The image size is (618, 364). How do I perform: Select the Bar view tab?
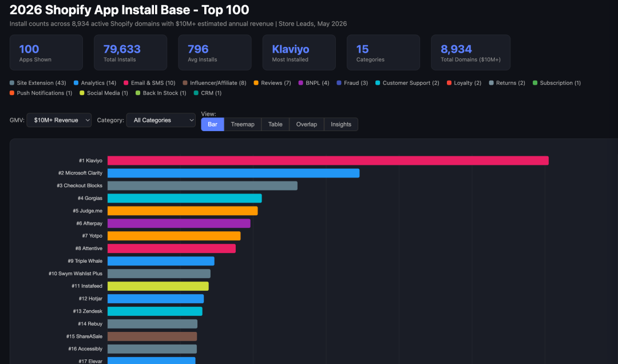pyautogui.click(x=212, y=124)
